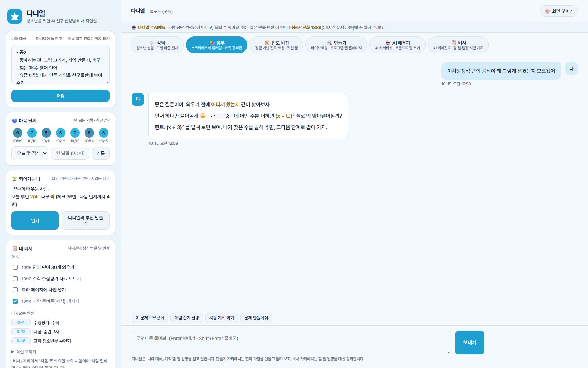The width and height of the screenshot is (588, 368).
Task: Check the 수학 수행평가 자료 모으기 task
Action: coord(15,279)
